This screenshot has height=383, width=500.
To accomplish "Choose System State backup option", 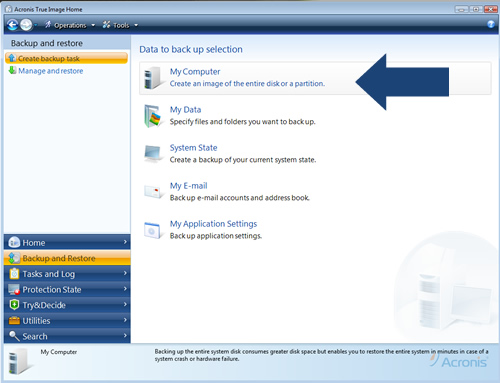I will point(193,148).
